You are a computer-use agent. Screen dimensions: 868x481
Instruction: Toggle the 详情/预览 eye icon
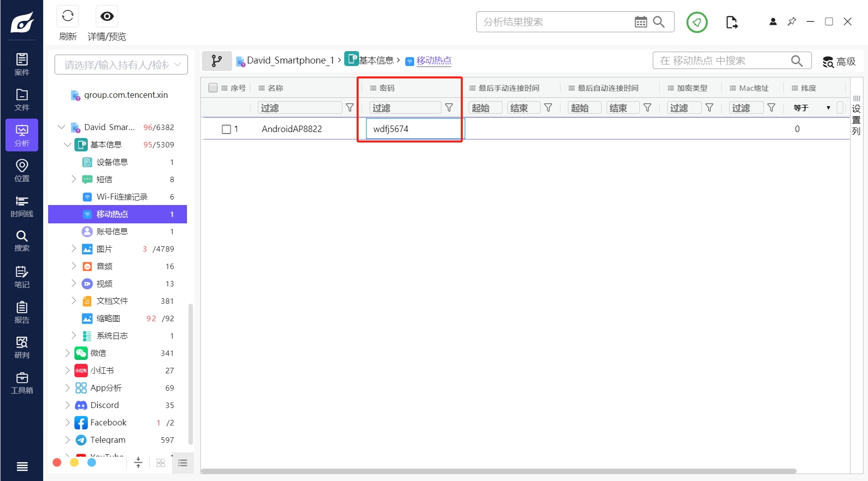tap(107, 16)
